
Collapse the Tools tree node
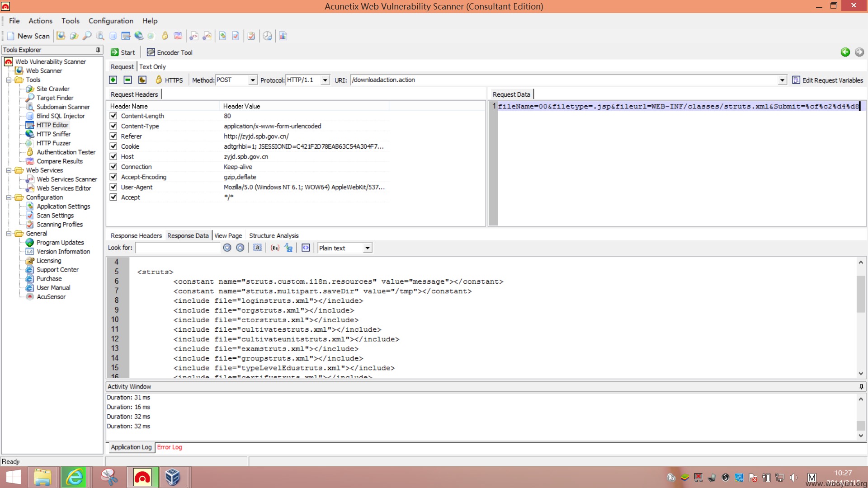(9, 80)
